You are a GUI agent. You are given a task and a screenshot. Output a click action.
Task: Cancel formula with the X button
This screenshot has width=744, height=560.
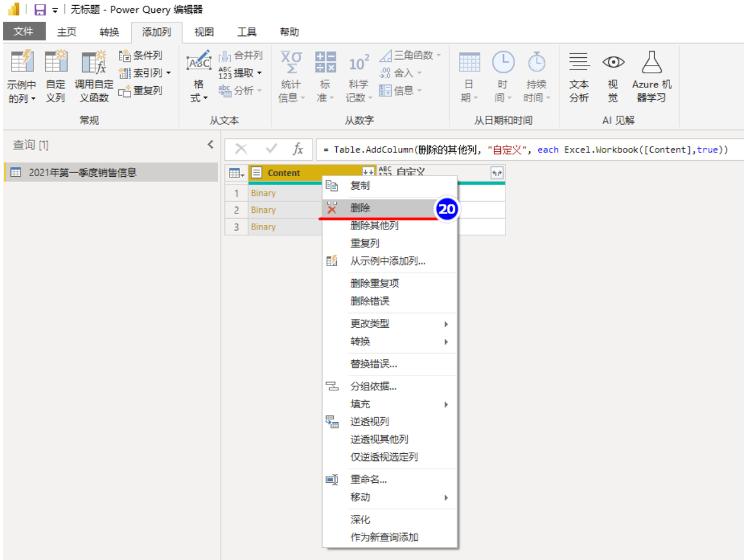click(x=241, y=149)
